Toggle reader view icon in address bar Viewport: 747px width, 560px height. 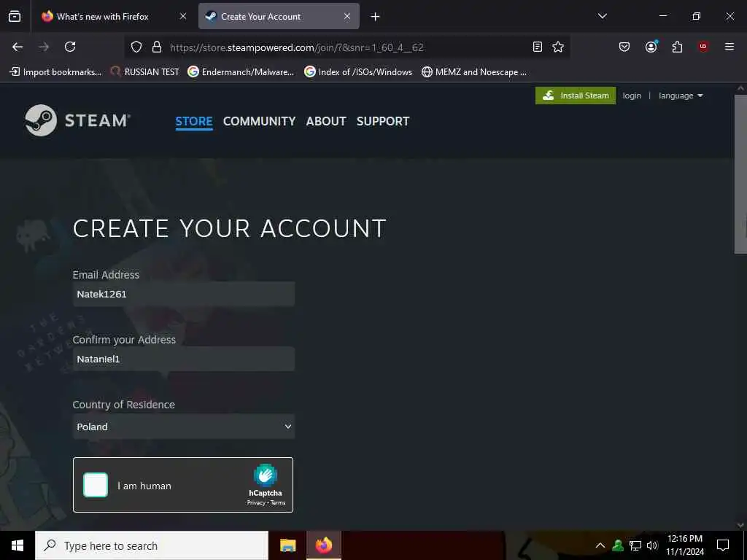click(538, 47)
